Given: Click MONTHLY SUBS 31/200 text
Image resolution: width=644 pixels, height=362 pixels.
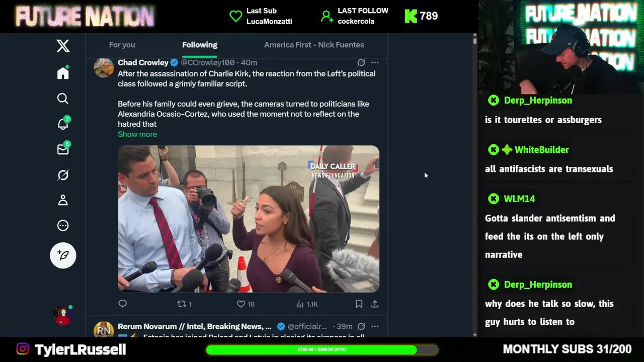Looking at the screenshot, I should [x=567, y=349].
